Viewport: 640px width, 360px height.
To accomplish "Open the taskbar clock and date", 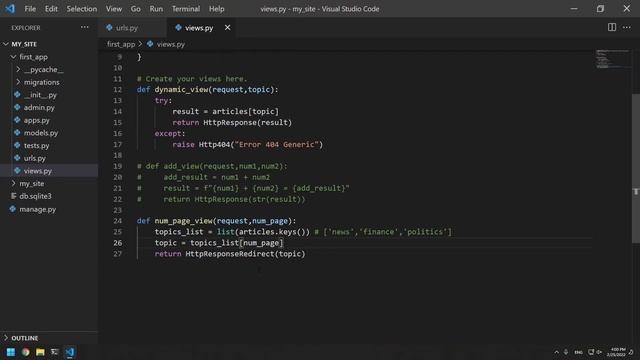I will coord(617,352).
